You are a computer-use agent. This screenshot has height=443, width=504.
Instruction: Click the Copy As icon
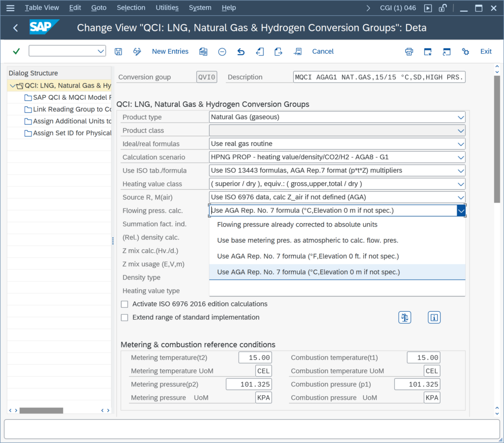pyautogui.click(x=203, y=51)
